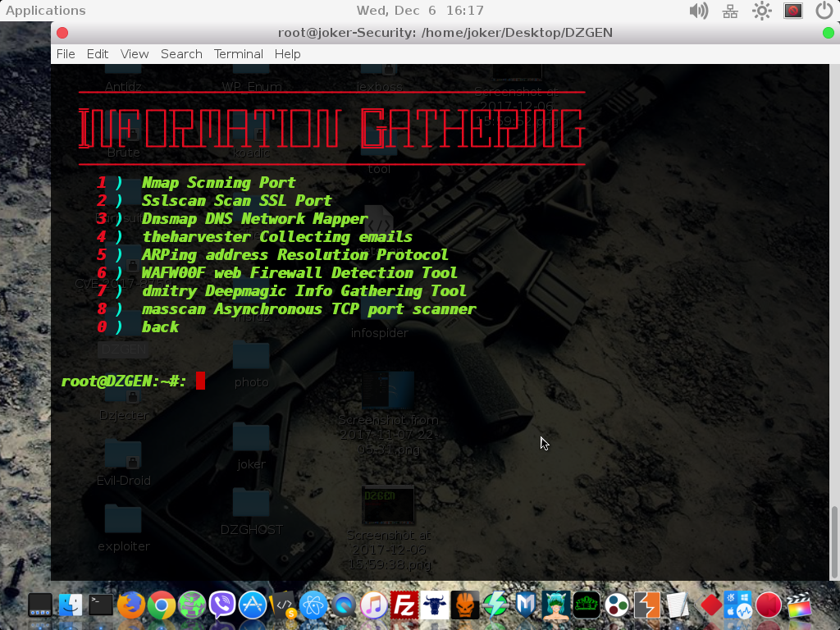Launch Armitage anime-girl dock icon
This screenshot has width=840, height=630.
coord(555,605)
